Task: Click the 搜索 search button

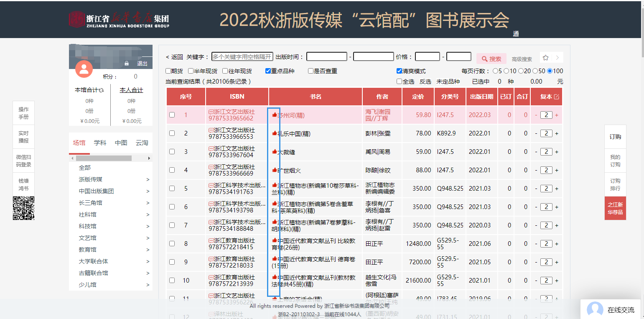Action: [491, 59]
